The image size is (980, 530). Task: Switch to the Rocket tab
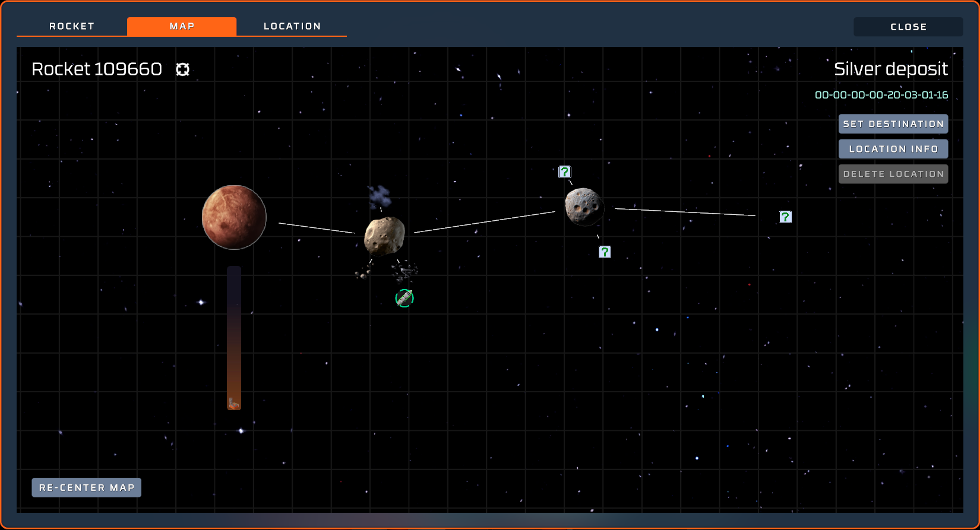pyautogui.click(x=72, y=26)
